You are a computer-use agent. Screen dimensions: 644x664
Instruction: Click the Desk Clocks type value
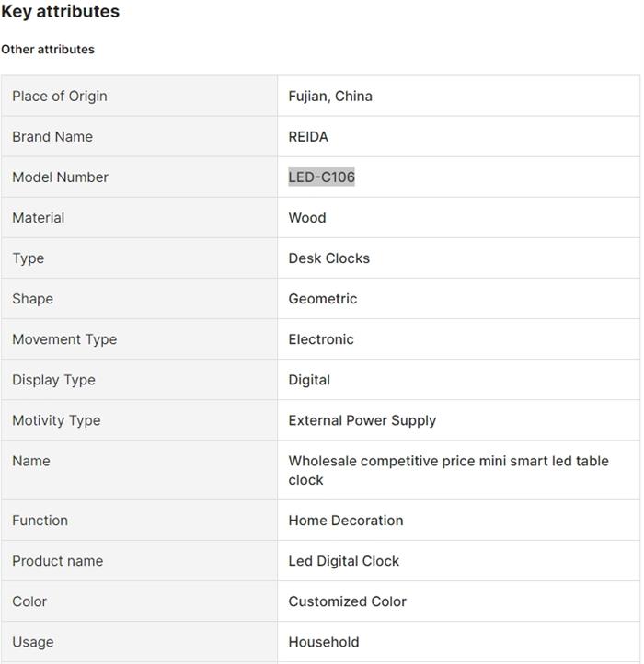(328, 258)
